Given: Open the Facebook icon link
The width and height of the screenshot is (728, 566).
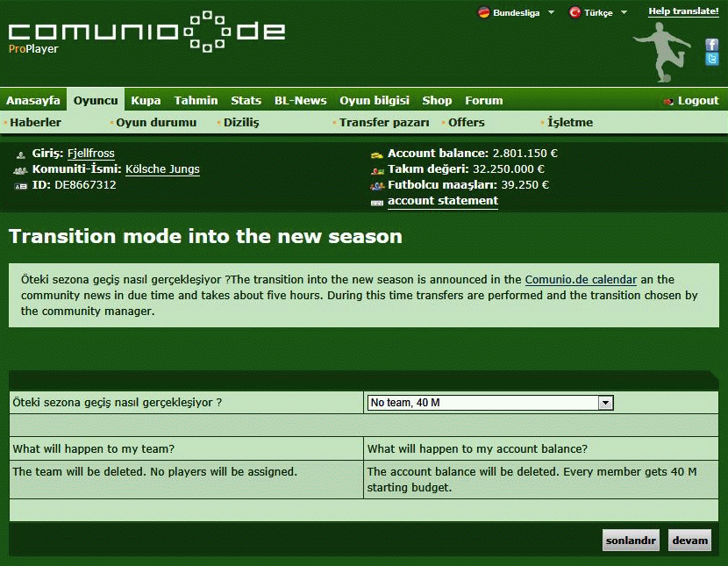Looking at the screenshot, I should pyautogui.click(x=712, y=45).
